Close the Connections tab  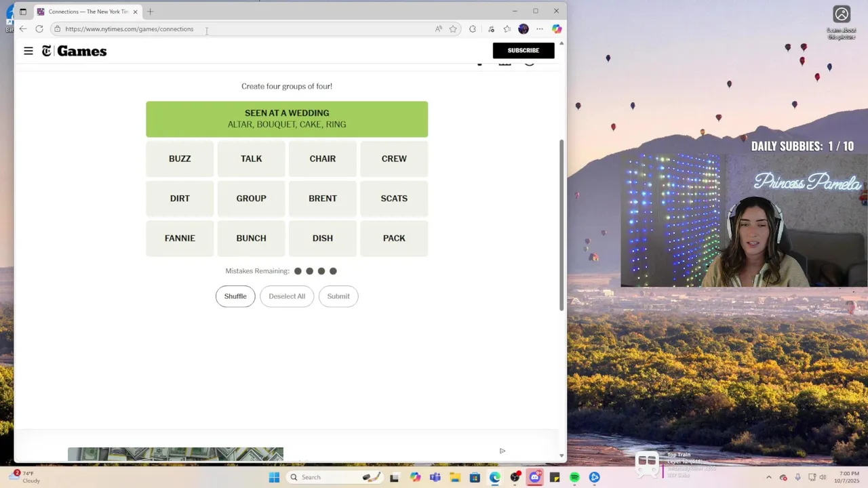(135, 12)
